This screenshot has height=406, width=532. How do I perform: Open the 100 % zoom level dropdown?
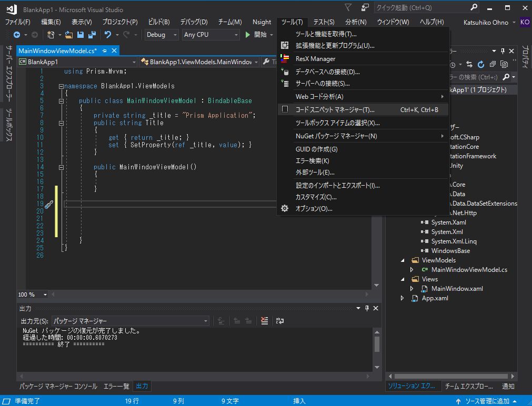click(x=33, y=295)
